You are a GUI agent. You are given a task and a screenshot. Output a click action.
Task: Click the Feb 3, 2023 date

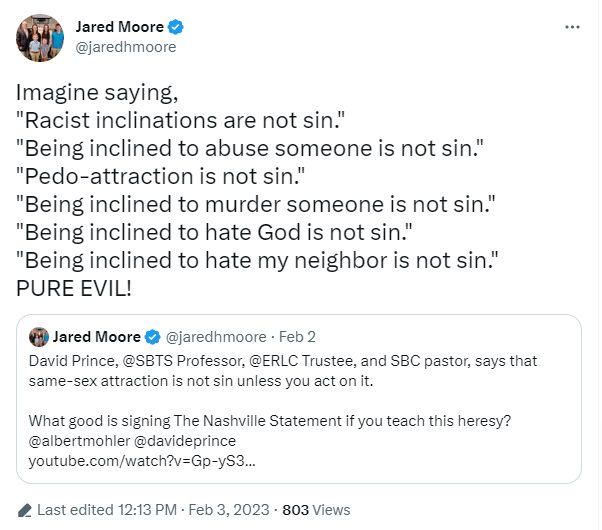229,510
